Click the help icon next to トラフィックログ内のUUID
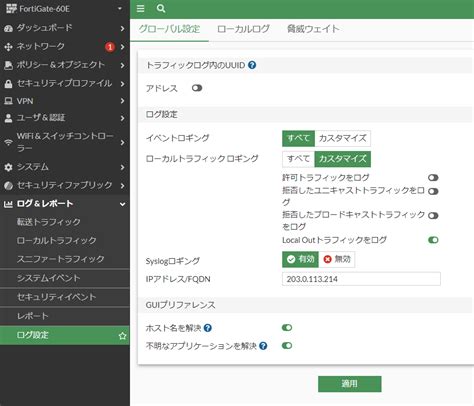Screen dimensions: 474x406 (x=252, y=65)
